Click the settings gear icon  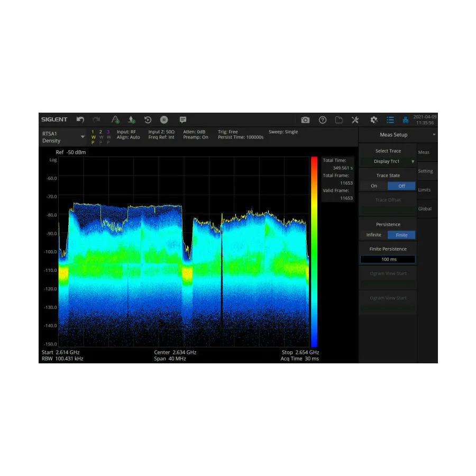click(373, 120)
